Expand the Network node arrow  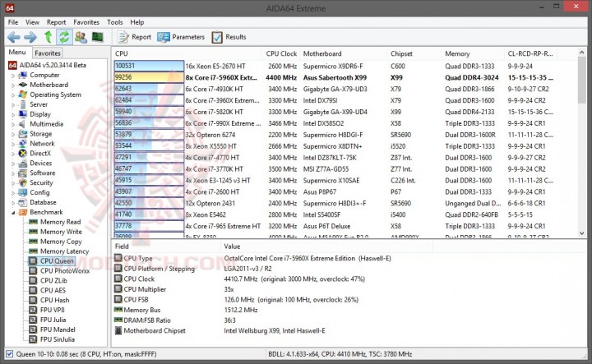pos(13,144)
